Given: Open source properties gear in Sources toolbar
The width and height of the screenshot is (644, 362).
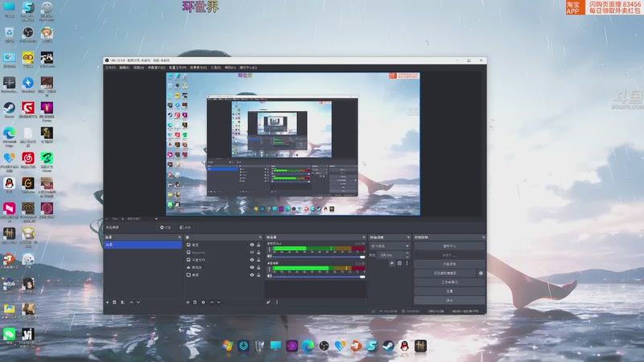Looking at the screenshot, I should click(x=204, y=302).
